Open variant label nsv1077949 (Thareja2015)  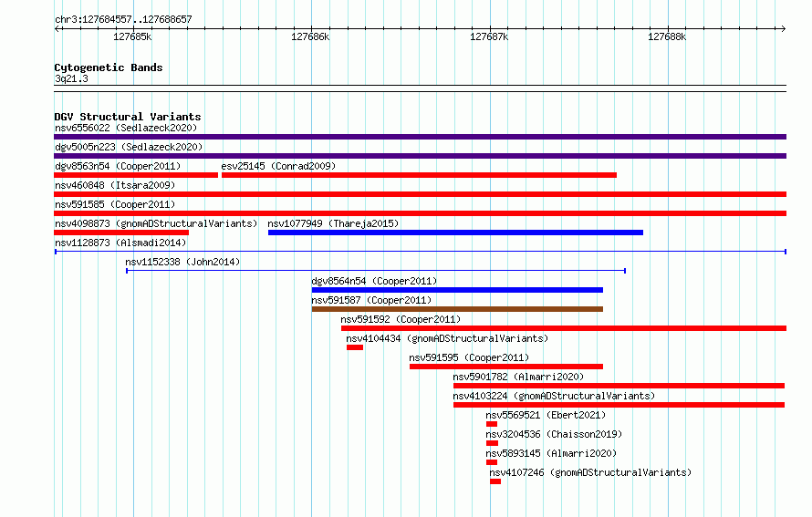333,223
